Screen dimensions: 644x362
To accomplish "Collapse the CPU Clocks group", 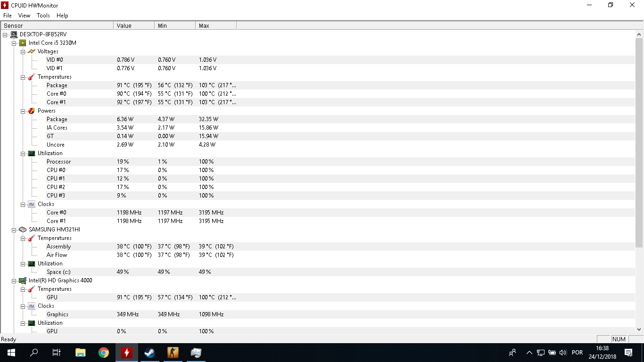I will pos(23,204).
